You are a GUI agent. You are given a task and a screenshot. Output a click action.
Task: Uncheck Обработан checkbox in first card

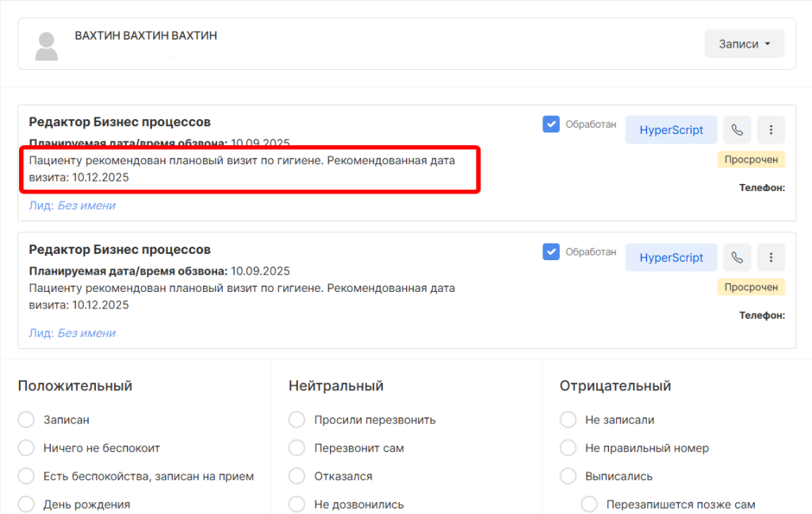point(551,125)
